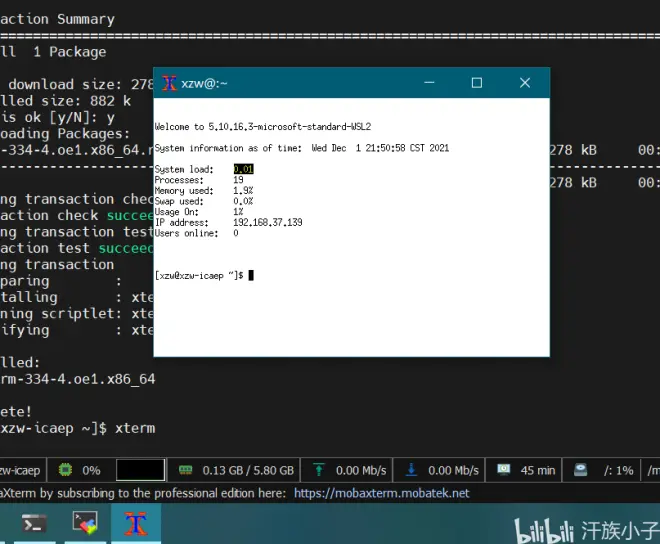This screenshot has width=660, height=544.
Task: Click the 45 min uptime text
Action: pos(538,470)
